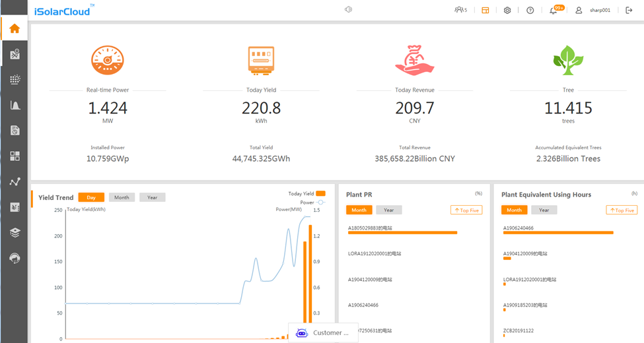Click the logout icon at top right
This screenshot has height=343, width=644.
click(629, 11)
